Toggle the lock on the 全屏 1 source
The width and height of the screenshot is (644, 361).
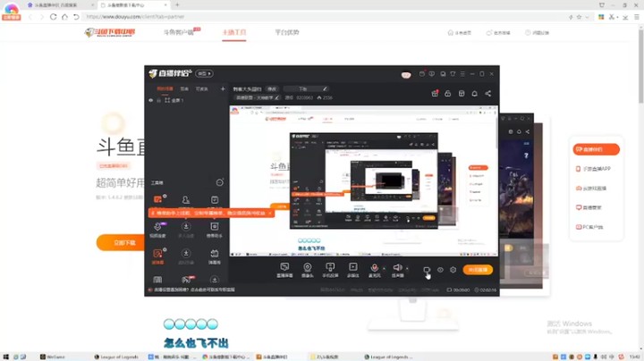click(158, 100)
